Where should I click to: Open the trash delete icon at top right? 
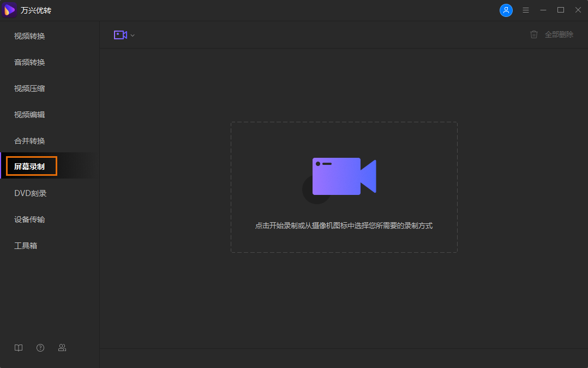click(x=533, y=34)
